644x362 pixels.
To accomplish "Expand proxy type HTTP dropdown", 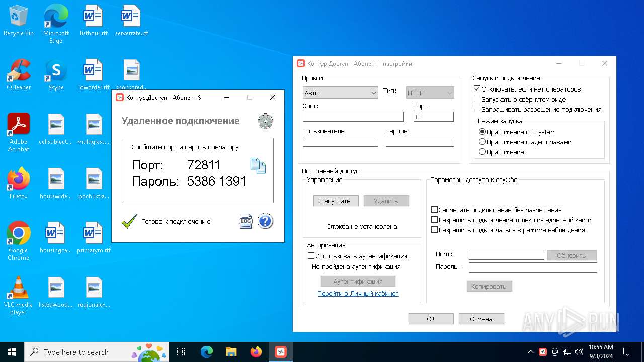I will (x=430, y=93).
